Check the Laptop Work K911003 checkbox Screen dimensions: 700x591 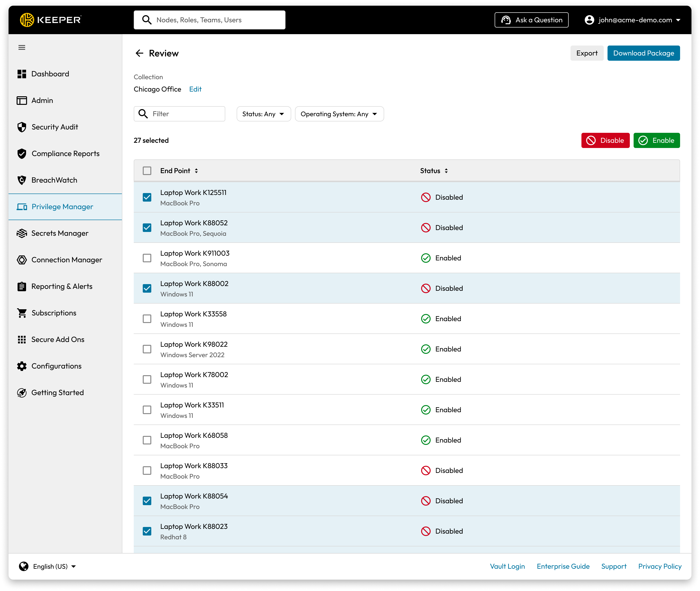tap(147, 258)
